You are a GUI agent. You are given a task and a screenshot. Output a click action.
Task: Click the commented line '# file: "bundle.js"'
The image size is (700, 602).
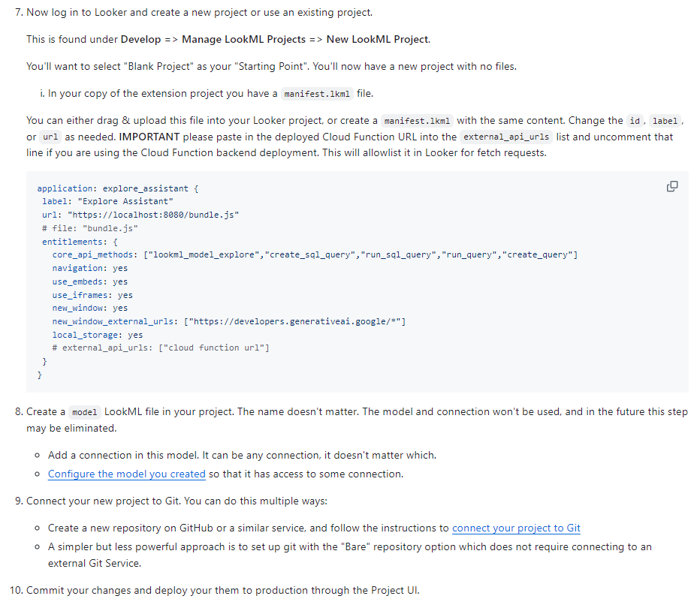(x=89, y=228)
